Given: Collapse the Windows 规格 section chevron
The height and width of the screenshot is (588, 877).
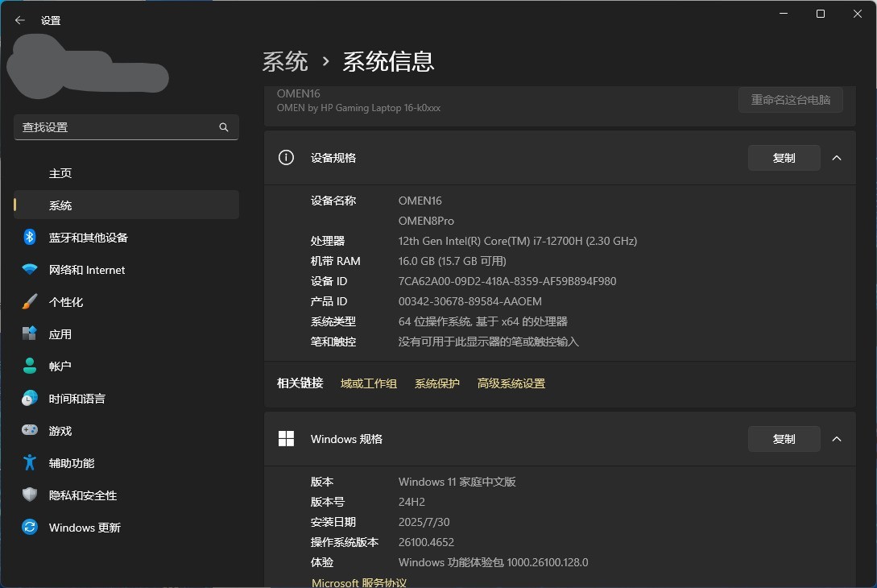Looking at the screenshot, I should 837,439.
